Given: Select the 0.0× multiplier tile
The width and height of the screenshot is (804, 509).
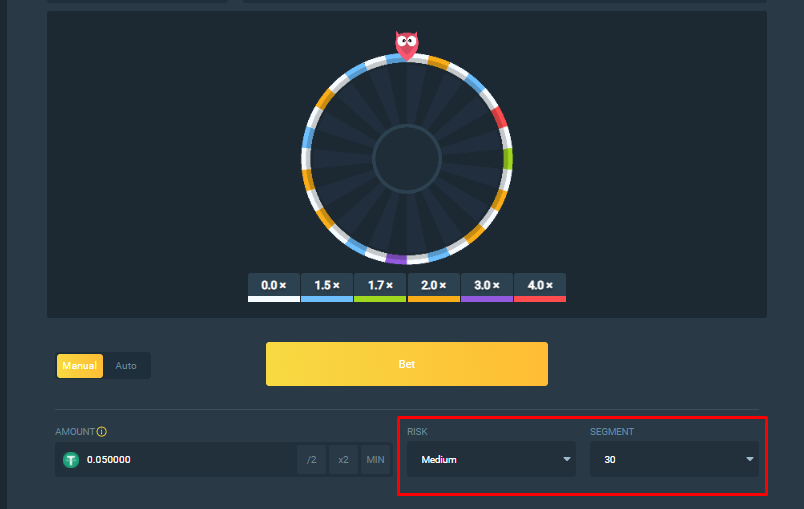Looking at the screenshot, I should click(273, 286).
